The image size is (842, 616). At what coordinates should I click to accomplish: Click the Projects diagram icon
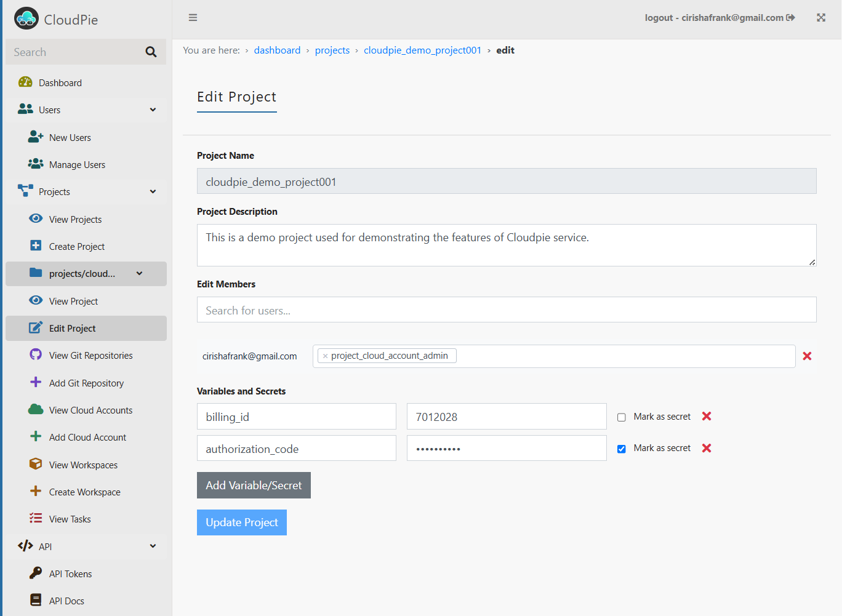click(25, 191)
